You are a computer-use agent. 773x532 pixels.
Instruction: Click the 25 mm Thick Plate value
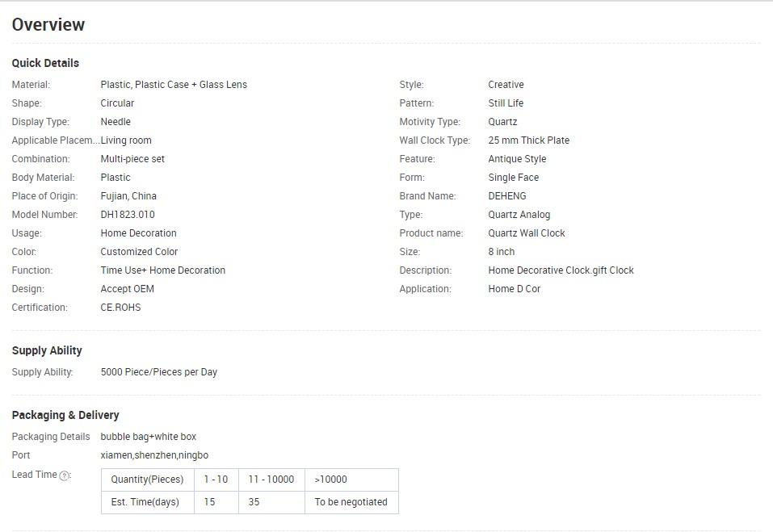(529, 140)
